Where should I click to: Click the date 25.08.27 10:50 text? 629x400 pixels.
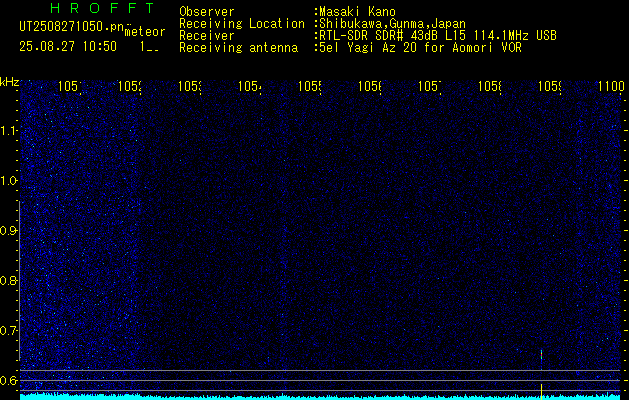[68, 47]
